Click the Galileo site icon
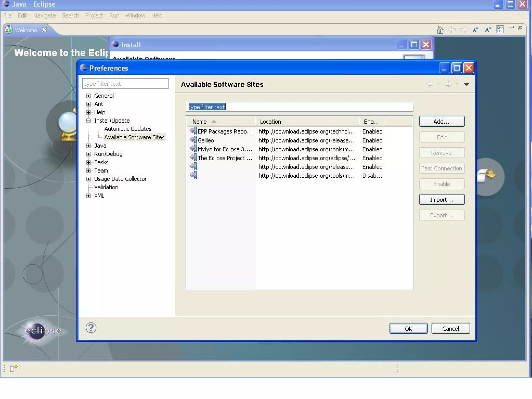Image resolution: width=532 pixels, height=399 pixels. [x=193, y=140]
